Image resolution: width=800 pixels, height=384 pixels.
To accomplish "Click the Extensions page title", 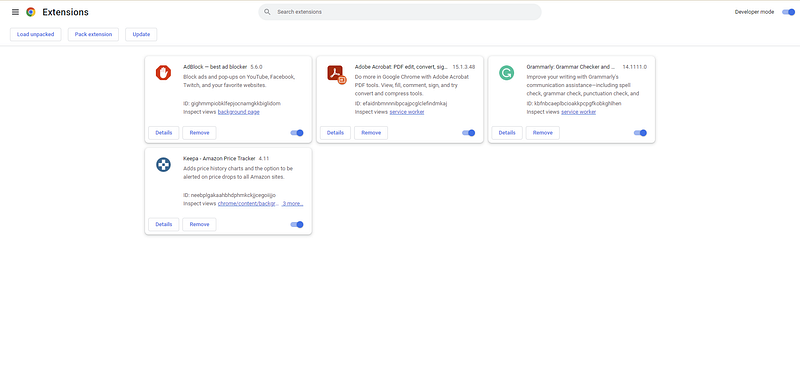I will click(65, 12).
